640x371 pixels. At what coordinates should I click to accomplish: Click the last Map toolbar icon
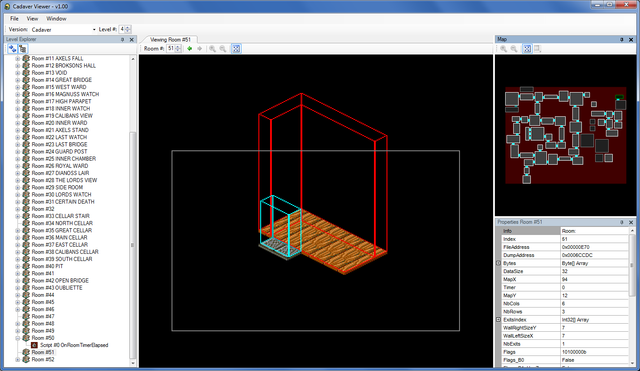(x=538, y=49)
